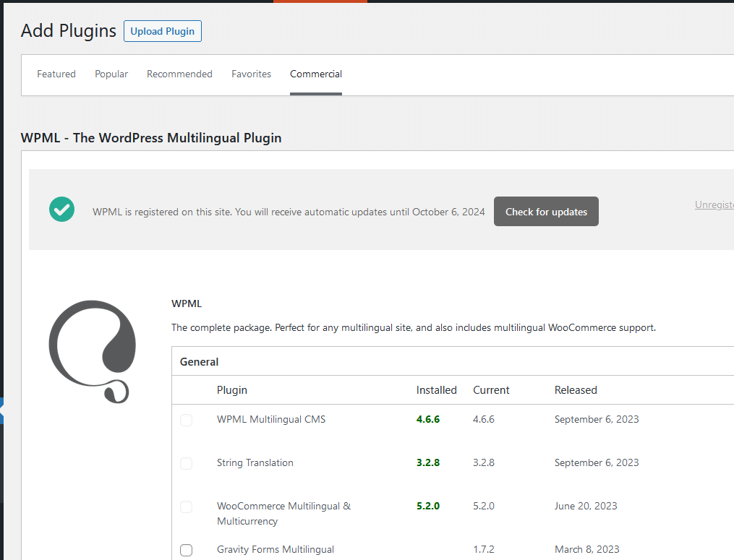Select the Commercial tab
The image size is (734, 560).
[x=315, y=74]
